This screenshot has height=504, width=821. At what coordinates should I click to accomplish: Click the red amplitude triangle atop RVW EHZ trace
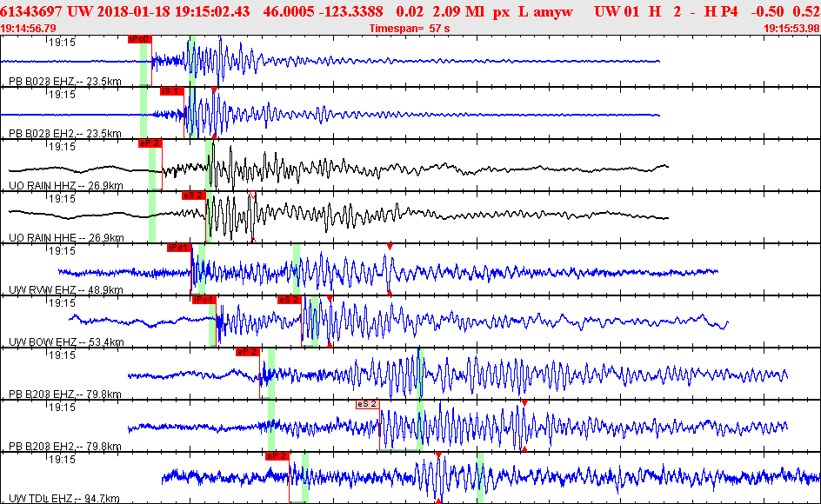click(390, 247)
